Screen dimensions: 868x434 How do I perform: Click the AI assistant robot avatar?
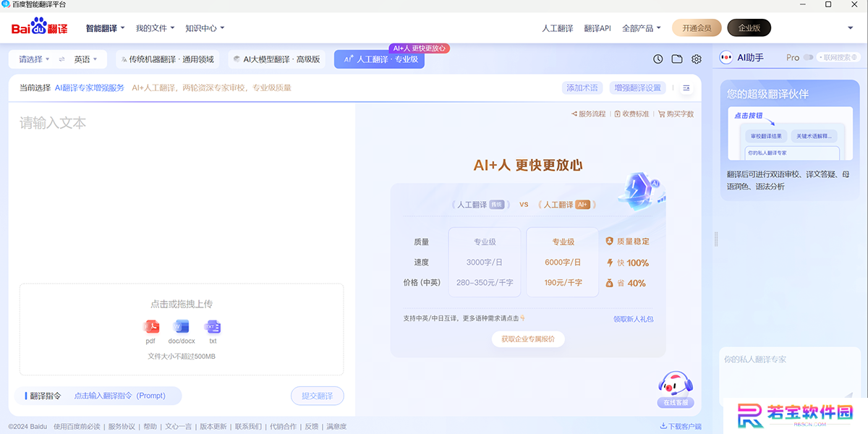point(727,57)
